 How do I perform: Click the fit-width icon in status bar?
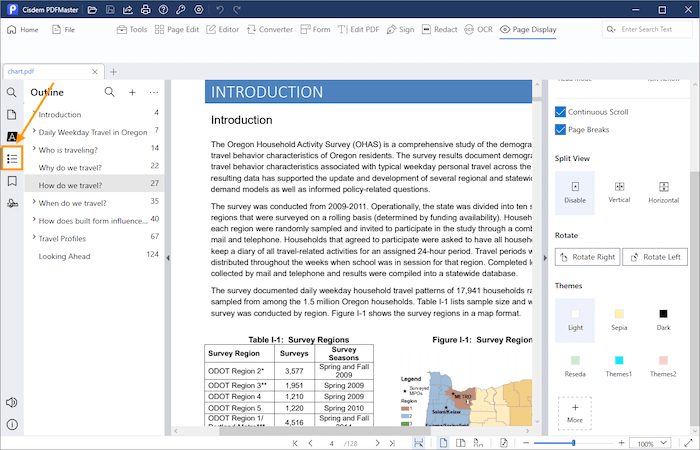418,443
